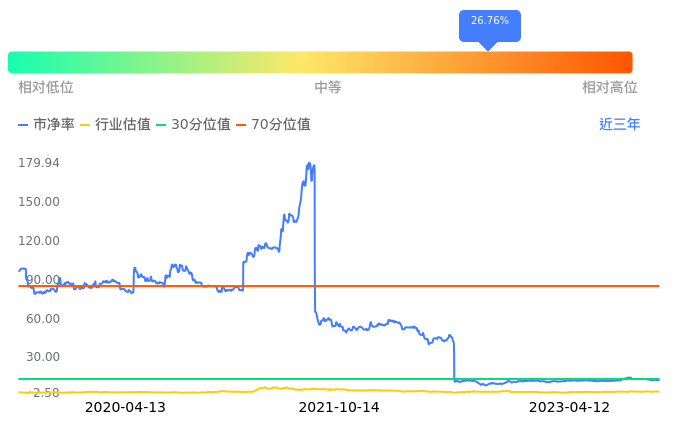Viewport: 686px width, 442px height.
Task: Click the 60.00 y-axis label
Action: [x=43, y=319]
